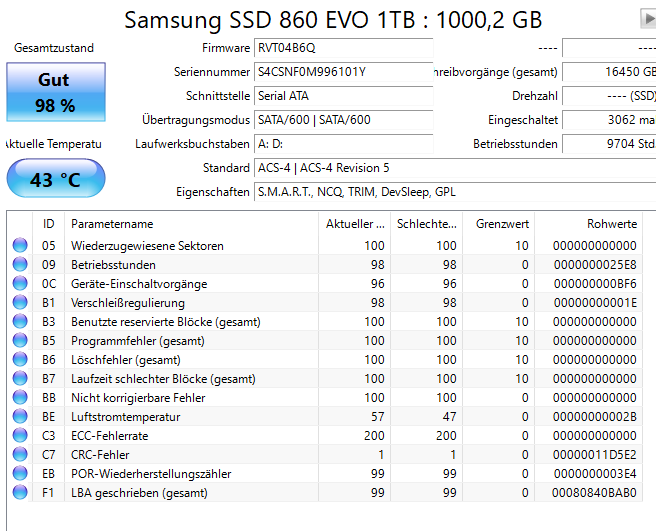Click the Betriebsstunden value 9704 Std
656x531 pixels.
[x=609, y=144]
